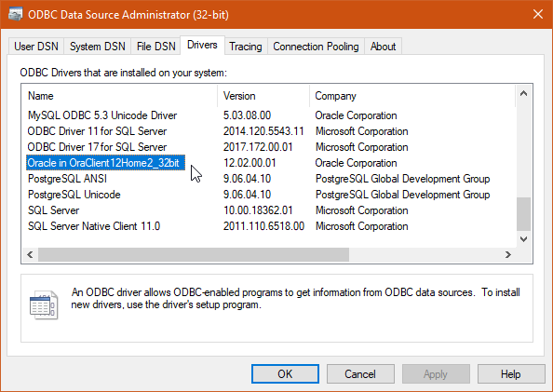Image resolution: width=553 pixels, height=392 pixels.
Task: Click the Version column header
Action: [263, 96]
